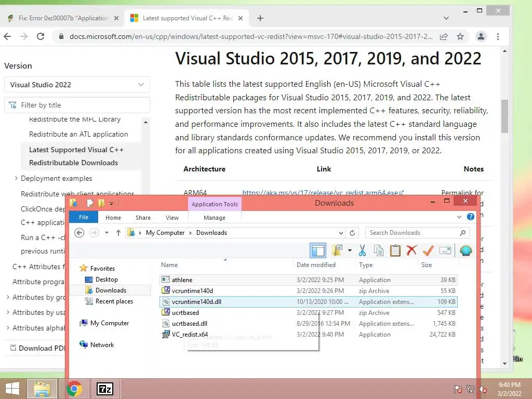Select the athlene application file

click(309, 280)
